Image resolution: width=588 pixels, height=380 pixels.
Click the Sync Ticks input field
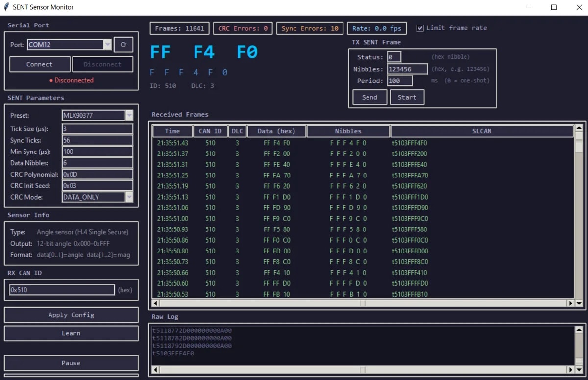tap(98, 140)
